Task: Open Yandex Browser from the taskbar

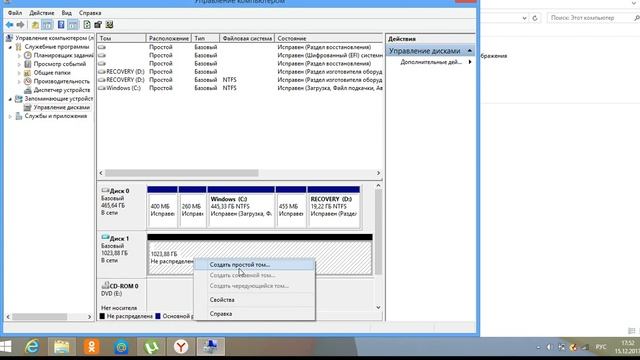Action: [181, 347]
